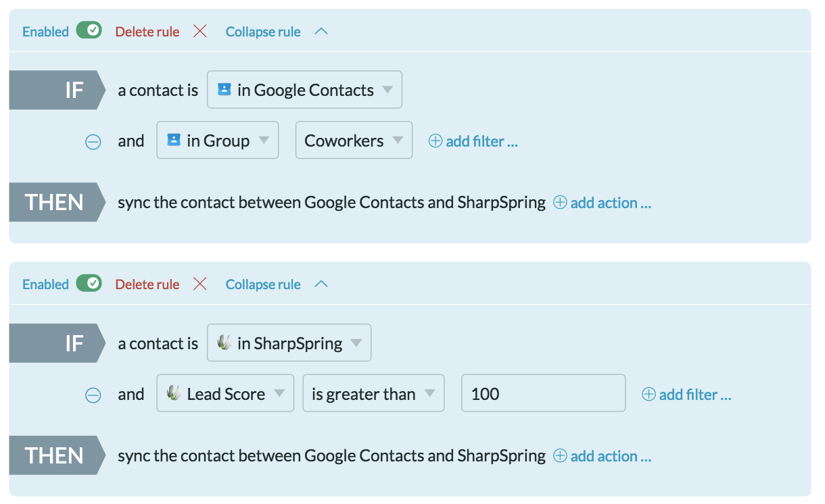
Task: Open the 'is greater than' operator dropdown
Action: [x=373, y=393]
